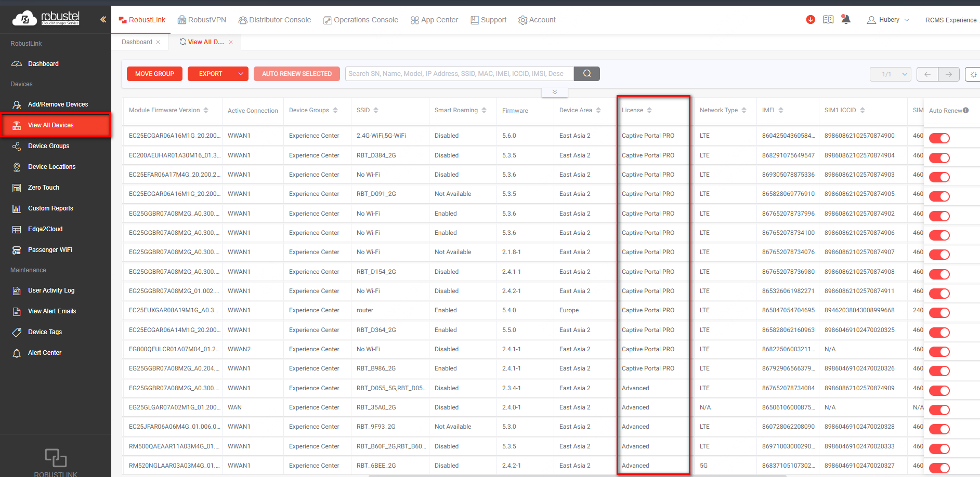This screenshot has width=980, height=477.
Task: Expand the filter panel chevron below search
Action: (554, 92)
